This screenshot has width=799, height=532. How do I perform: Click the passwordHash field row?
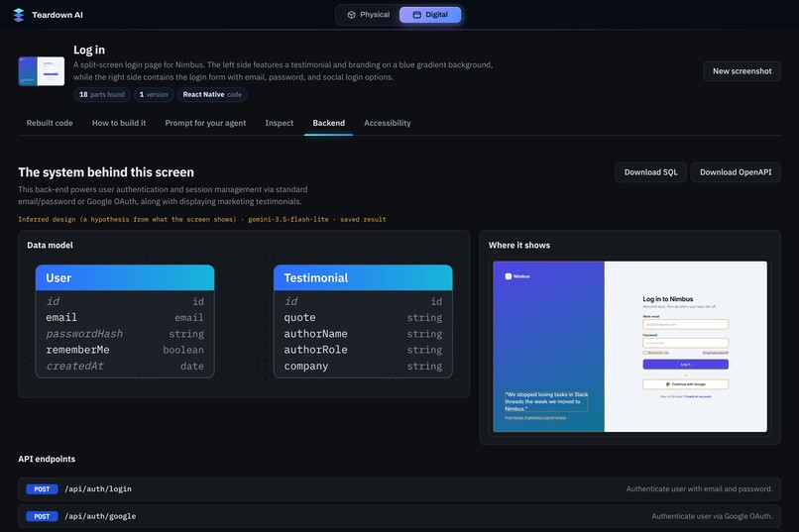click(x=125, y=334)
